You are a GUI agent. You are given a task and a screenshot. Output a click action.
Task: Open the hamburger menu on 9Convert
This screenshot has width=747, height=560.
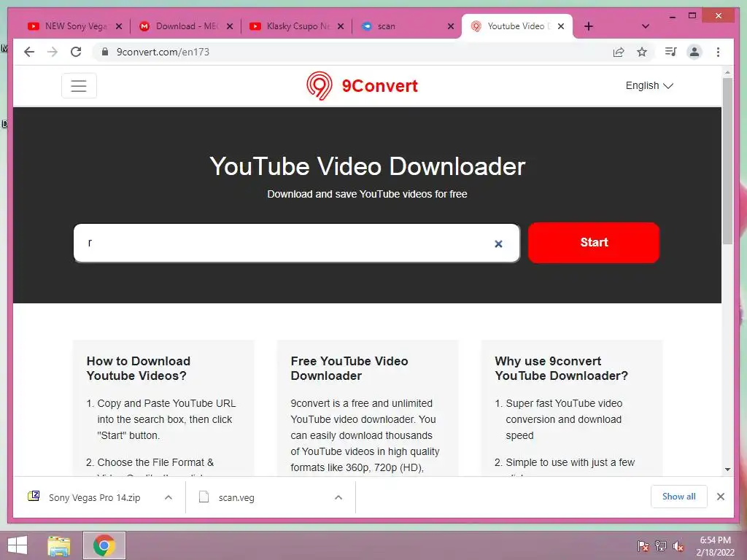pos(79,86)
